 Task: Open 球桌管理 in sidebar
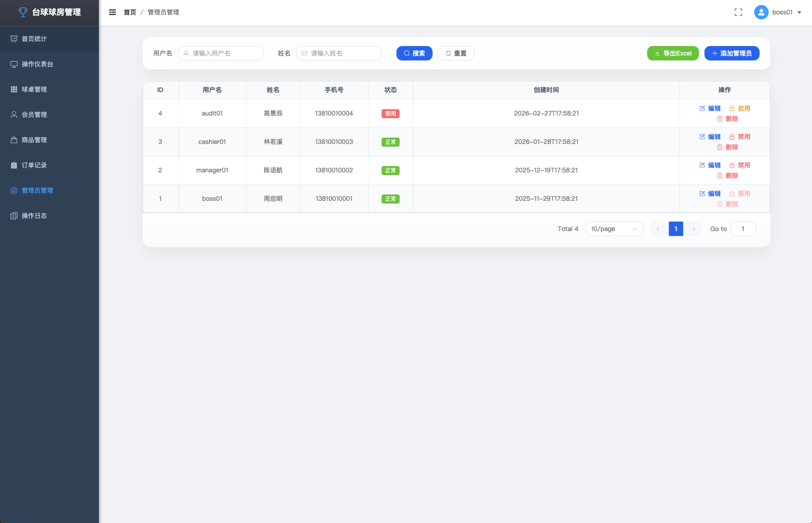pyautogui.click(x=49, y=89)
